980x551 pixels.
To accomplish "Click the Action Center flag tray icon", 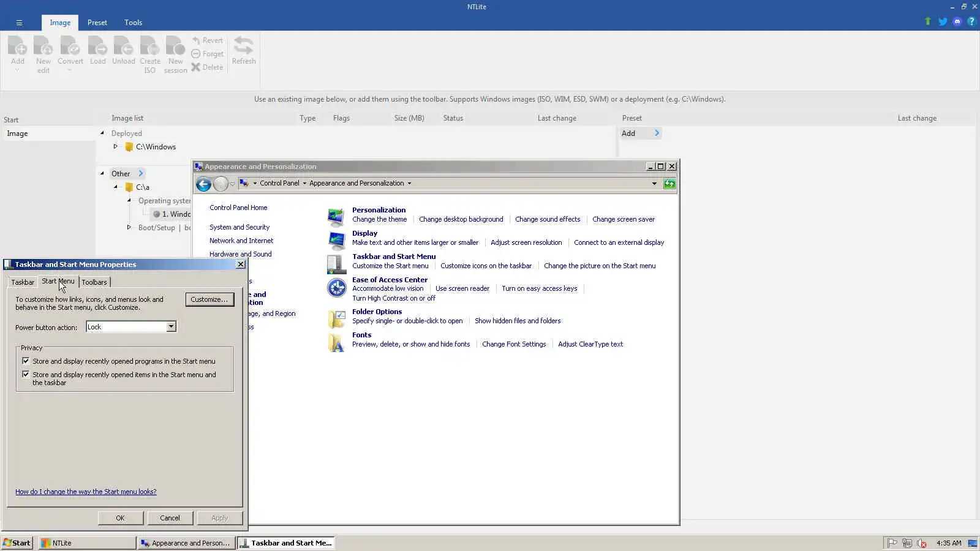I will (892, 543).
